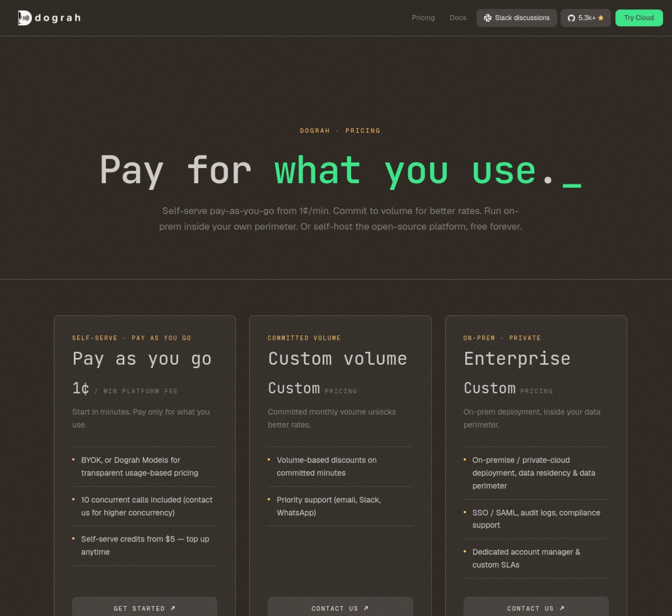Click 'MIN PLATFORM FEE' label

pyautogui.click(x=141, y=391)
